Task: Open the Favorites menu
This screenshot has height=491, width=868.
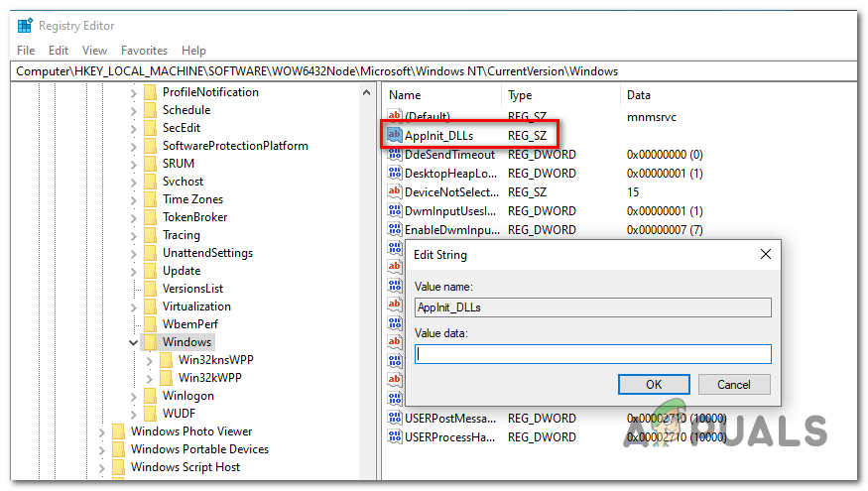Action: (x=144, y=51)
